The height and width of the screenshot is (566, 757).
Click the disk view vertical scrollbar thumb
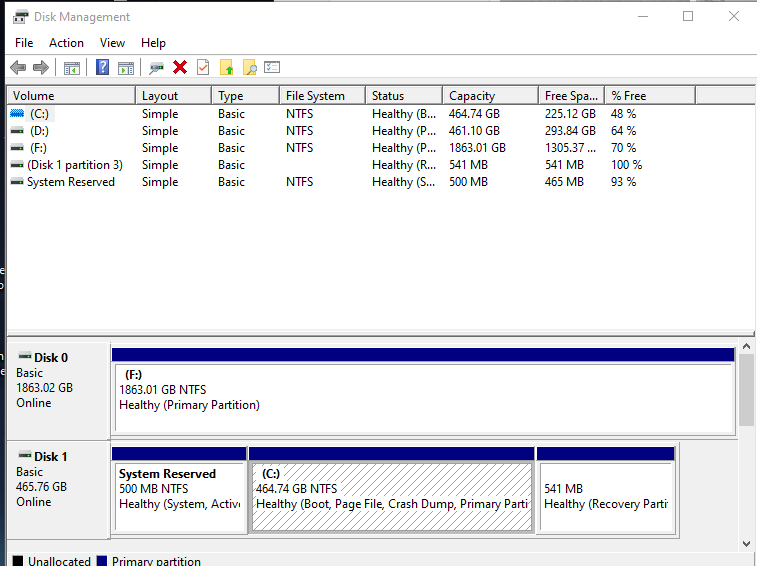coord(746,390)
